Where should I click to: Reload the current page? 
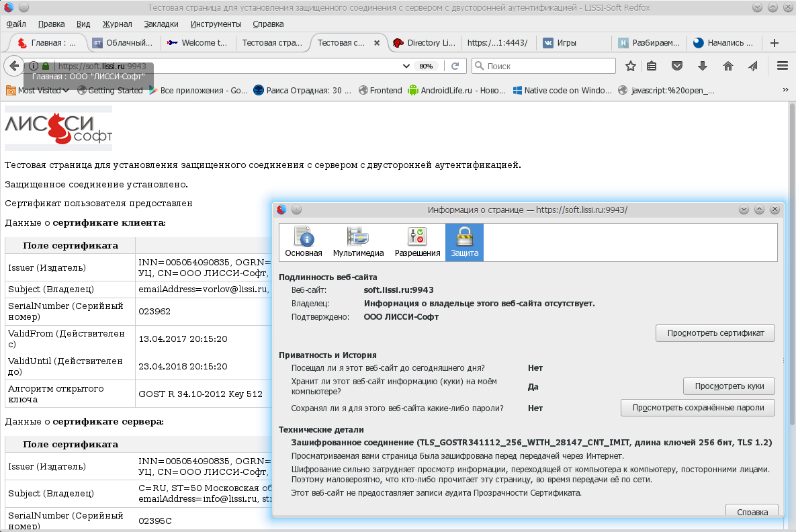(x=455, y=66)
